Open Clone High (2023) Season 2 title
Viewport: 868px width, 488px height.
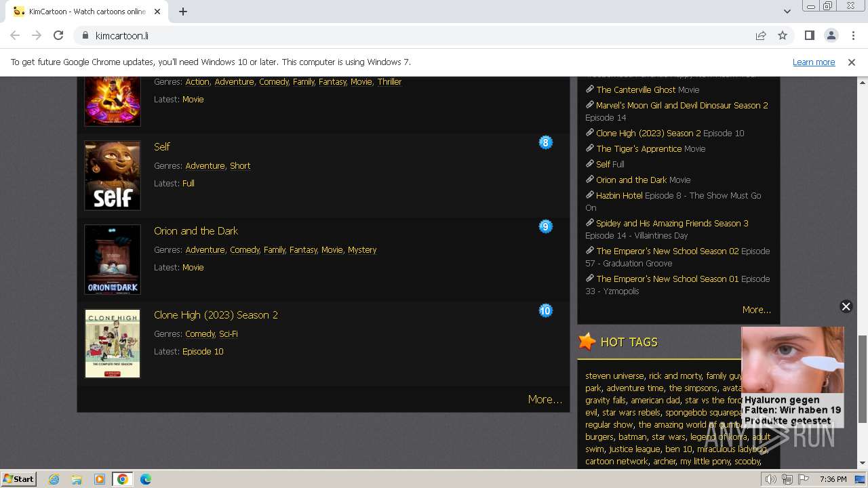pos(216,314)
